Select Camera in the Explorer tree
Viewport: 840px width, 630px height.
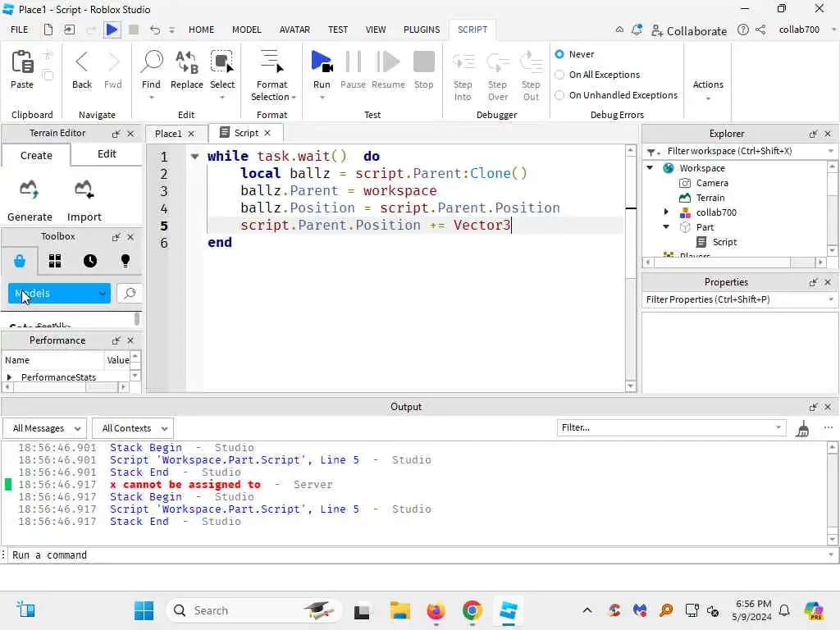click(711, 183)
